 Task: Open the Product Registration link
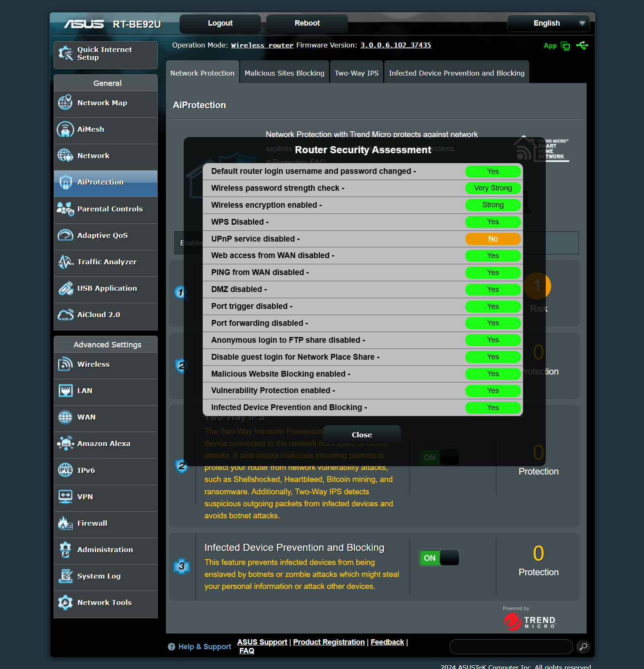tap(329, 642)
